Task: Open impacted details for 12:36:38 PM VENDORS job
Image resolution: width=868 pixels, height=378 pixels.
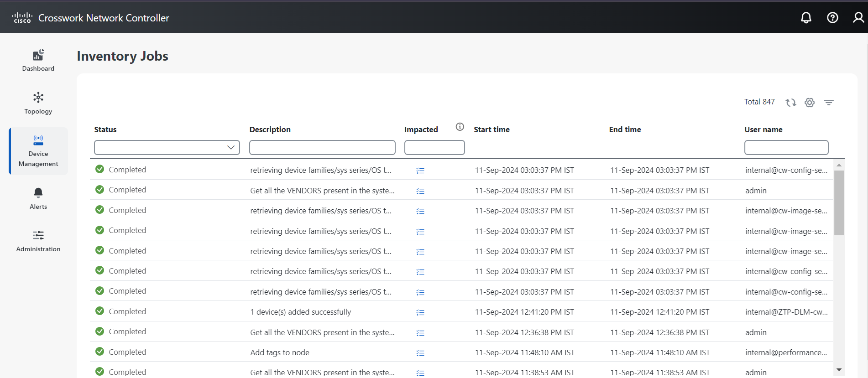Action: (420, 333)
